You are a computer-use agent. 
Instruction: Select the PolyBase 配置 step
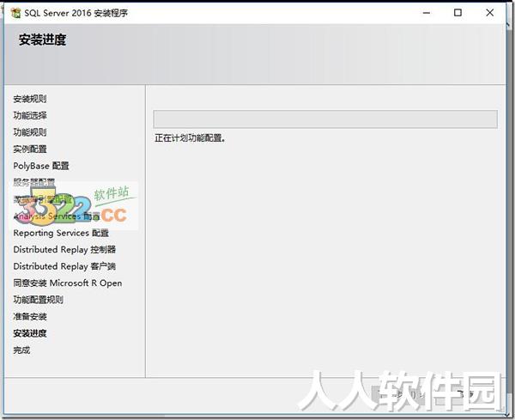41,166
